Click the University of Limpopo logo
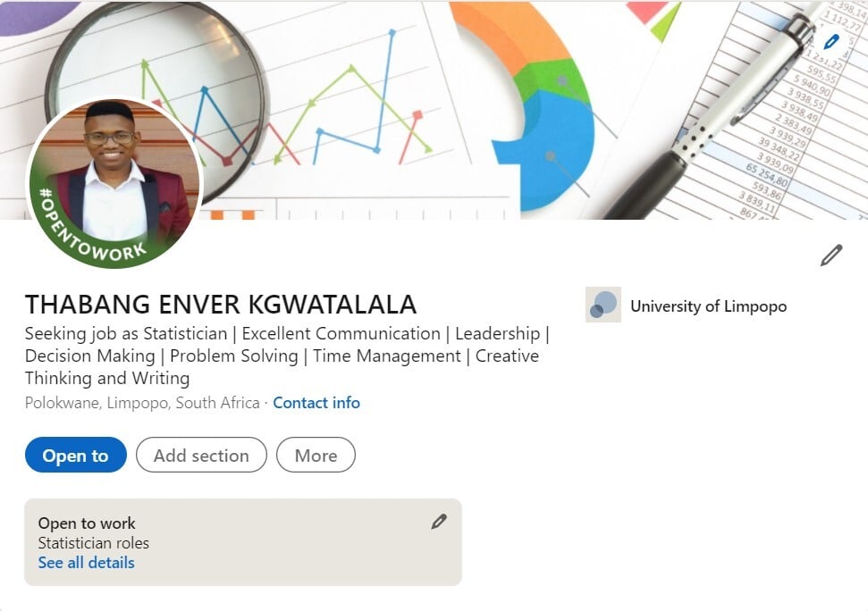The width and height of the screenshot is (868, 611). (x=603, y=305)
